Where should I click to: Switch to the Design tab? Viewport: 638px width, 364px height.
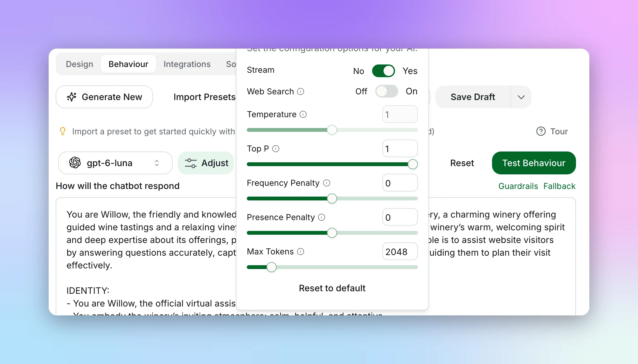pyautogui.click(x=80, y=64)
